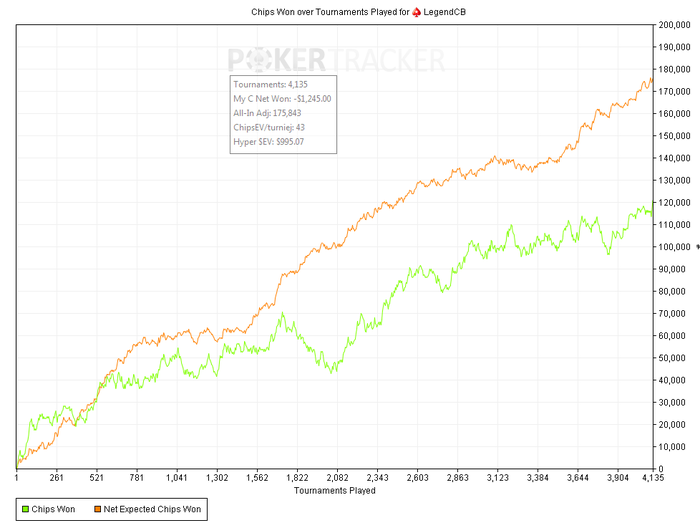Click the Hyper $EV: $995.07 line
Screen dimensions: 700x523
[269, 141]
